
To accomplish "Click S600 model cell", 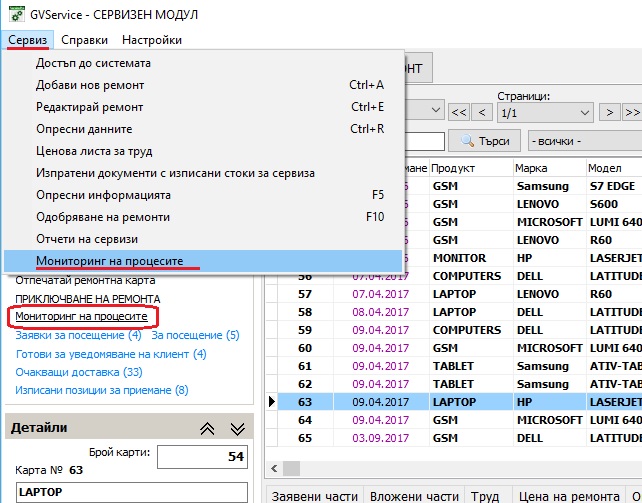I will click(x=614, y=204).
